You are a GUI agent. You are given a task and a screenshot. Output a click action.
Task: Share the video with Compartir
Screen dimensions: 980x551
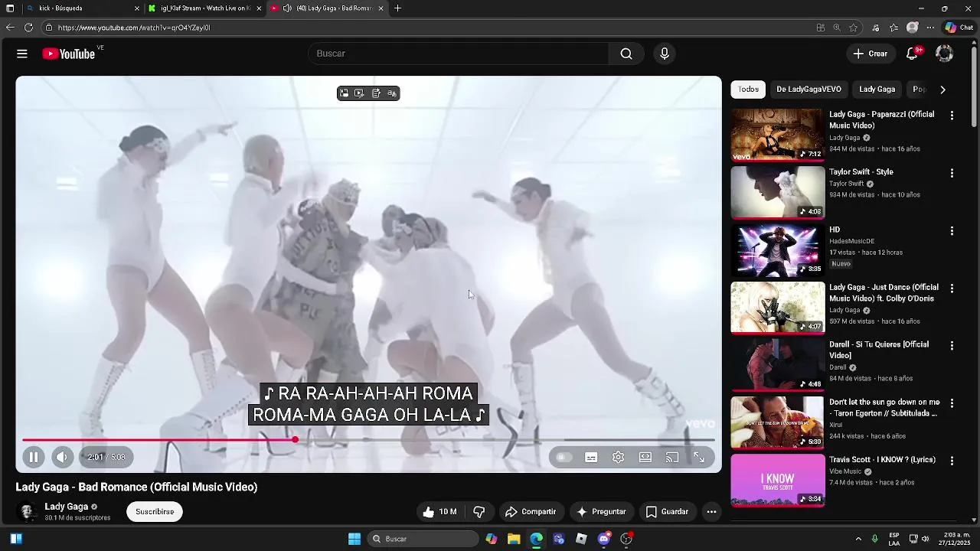coord(530,511)
